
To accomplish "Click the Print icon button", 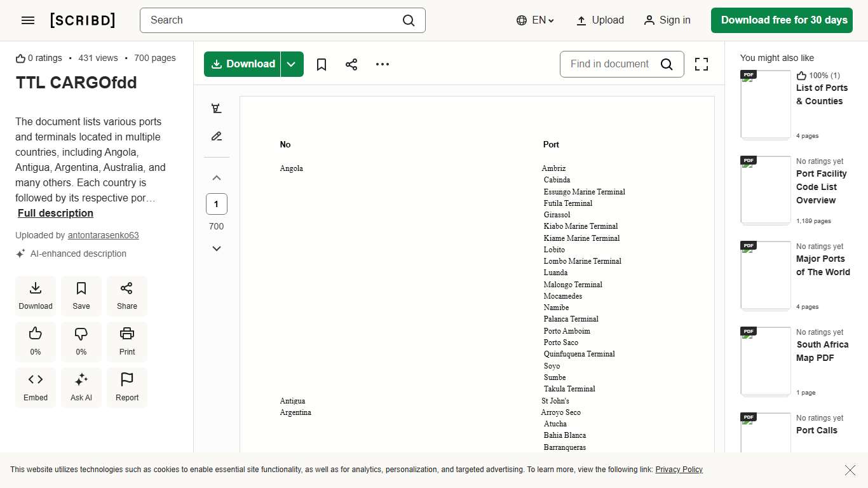I will coord(127,341).
